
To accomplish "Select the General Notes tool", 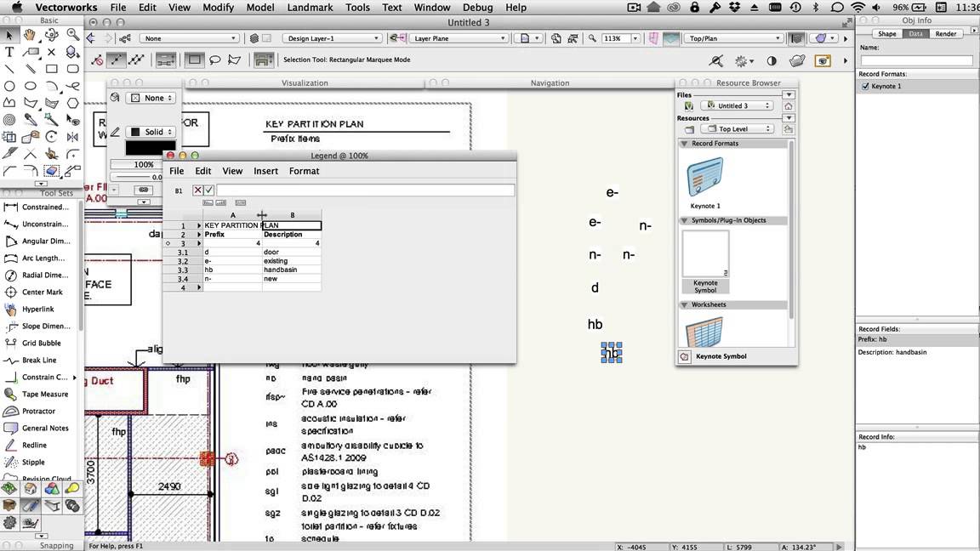I will coord(39,429).
